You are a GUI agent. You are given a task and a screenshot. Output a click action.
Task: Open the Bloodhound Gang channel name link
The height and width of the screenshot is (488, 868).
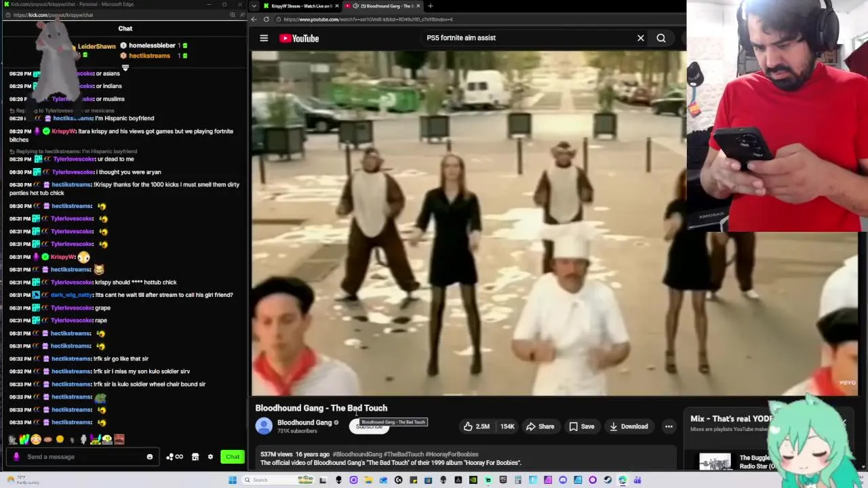304,422
